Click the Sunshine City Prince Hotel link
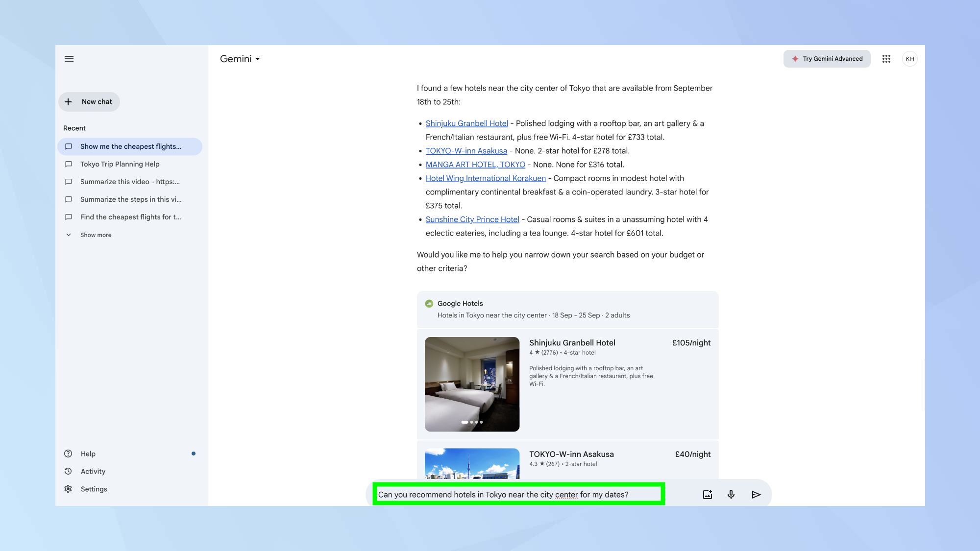Viewport: 980px width, 551px height. [472, 219]
